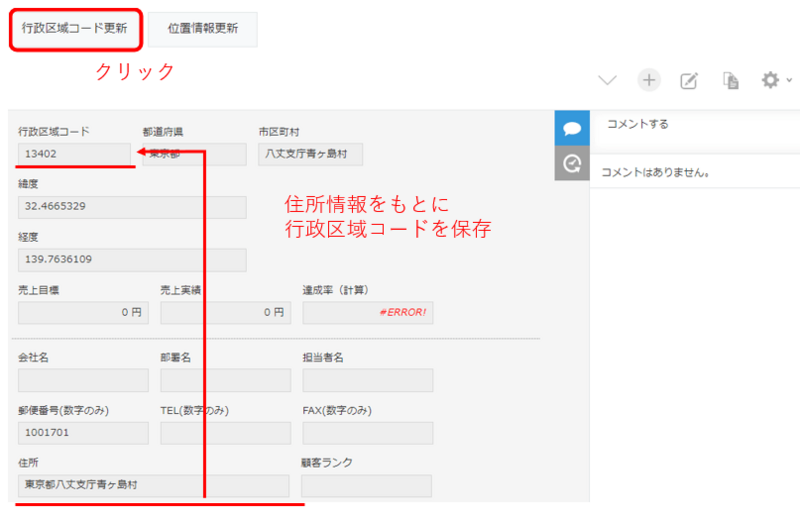Click the 達成率 field showing #ERROR!
This screenshot has width=800, height=517.
(367, 313)
